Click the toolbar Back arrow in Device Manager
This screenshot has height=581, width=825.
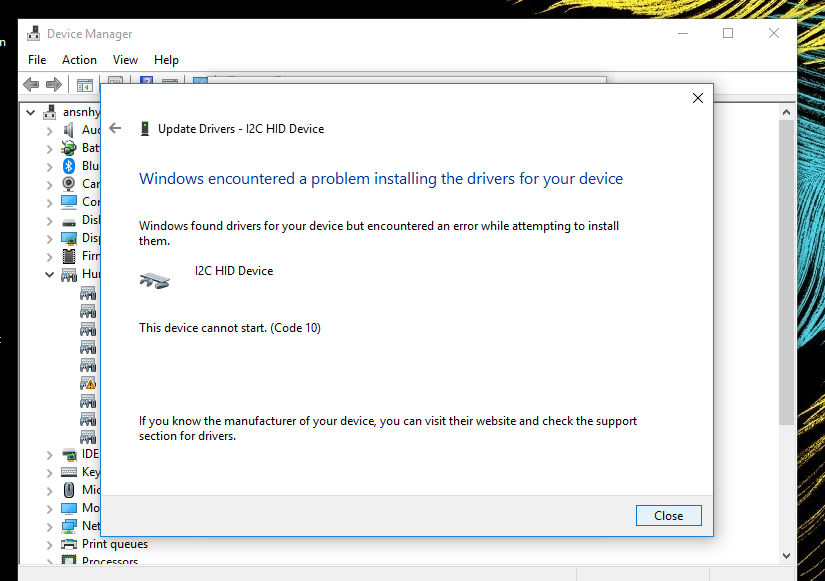[31, 84]
